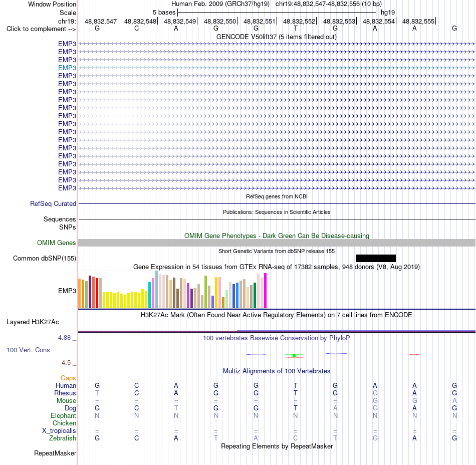Image resolution: width=476 pixels, height=465 pixels.
Task: Click the Layered H3K27Ac track label
Action: tap(33, 322)
